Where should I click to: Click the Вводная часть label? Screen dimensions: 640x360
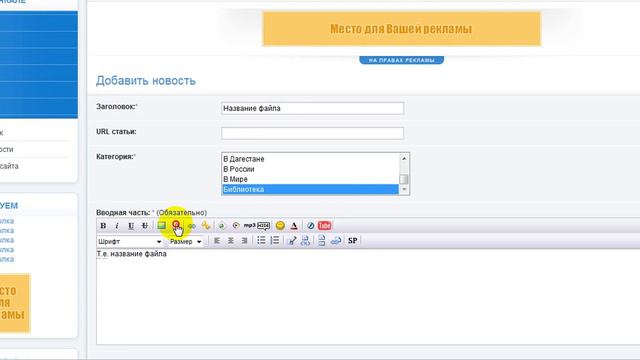click(x=123, y=213)
